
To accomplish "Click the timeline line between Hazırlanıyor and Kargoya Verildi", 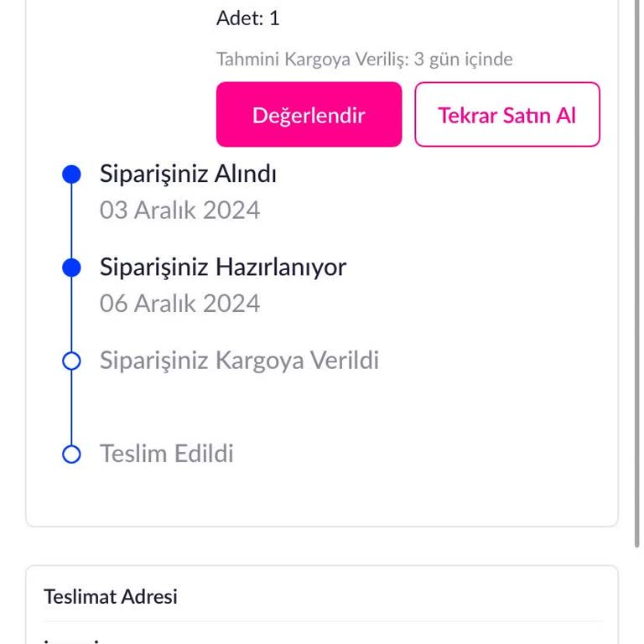I will tap(72, 314).
